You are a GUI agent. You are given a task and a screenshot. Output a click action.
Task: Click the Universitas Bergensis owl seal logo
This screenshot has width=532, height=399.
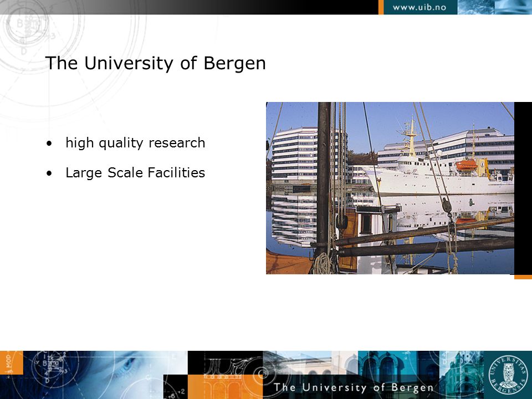coord(508,375)
